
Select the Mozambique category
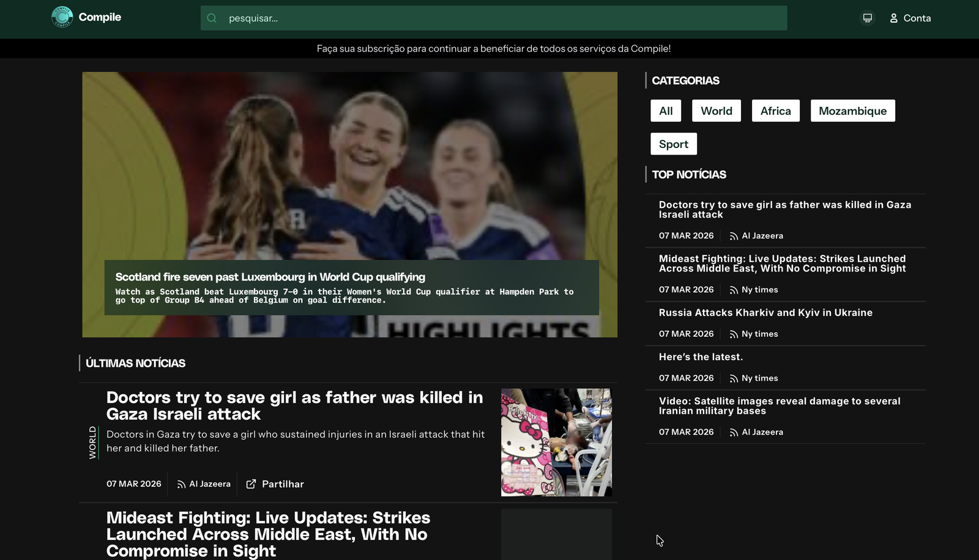[x=852, y=111]
